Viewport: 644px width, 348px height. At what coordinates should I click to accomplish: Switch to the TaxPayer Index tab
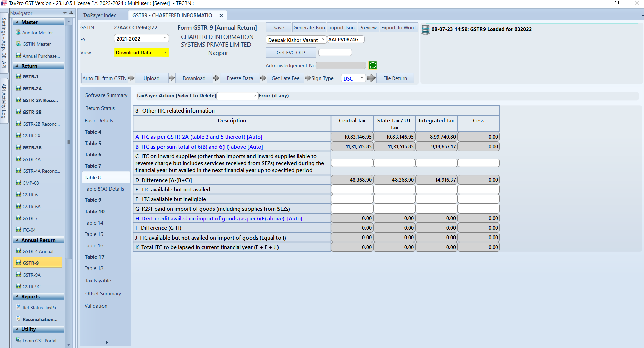[x=99, y=15]
